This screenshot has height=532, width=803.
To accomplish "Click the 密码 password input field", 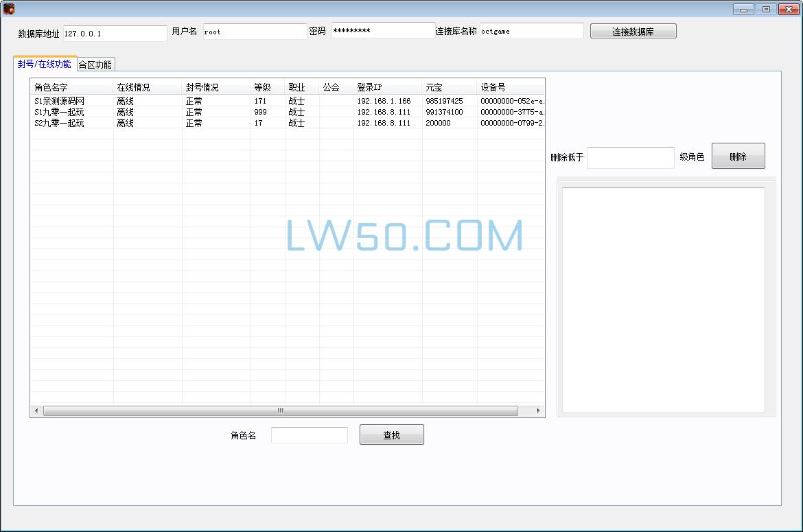I will click(382, 30).
